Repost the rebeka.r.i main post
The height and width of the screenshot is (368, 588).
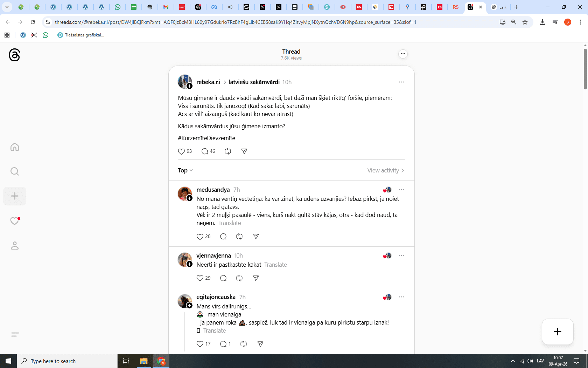[228, 151]
